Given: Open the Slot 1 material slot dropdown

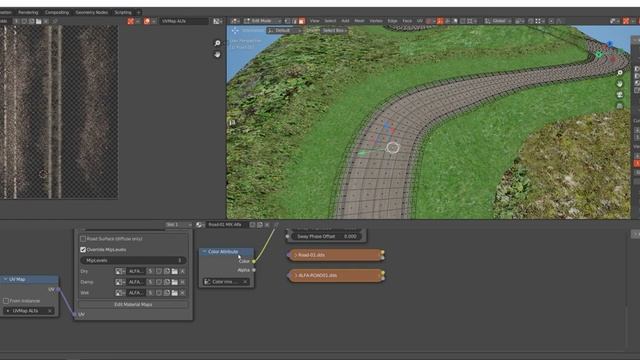Looking at the screenshot, I should (x=178, y=225).
